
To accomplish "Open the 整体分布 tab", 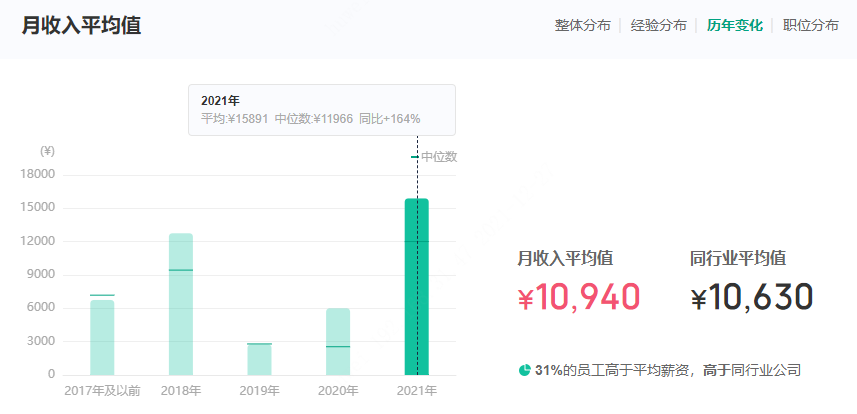I will (583, 25).
